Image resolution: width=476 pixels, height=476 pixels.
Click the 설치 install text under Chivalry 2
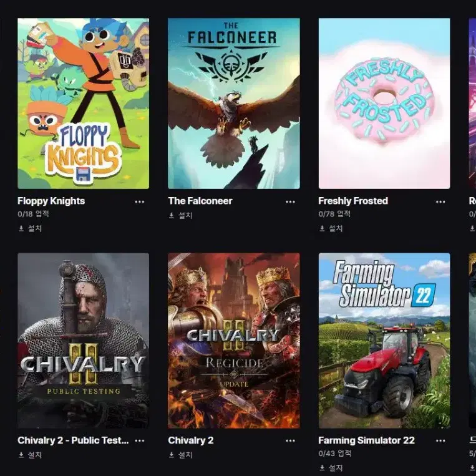click(185, 455)
